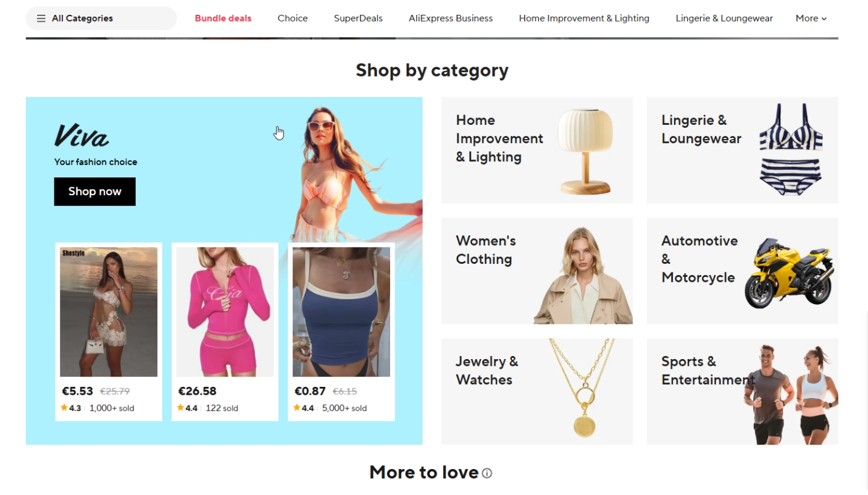868x495 pixels.
Task: Open the Viva logo banner
Action: [x=81, y=136]
